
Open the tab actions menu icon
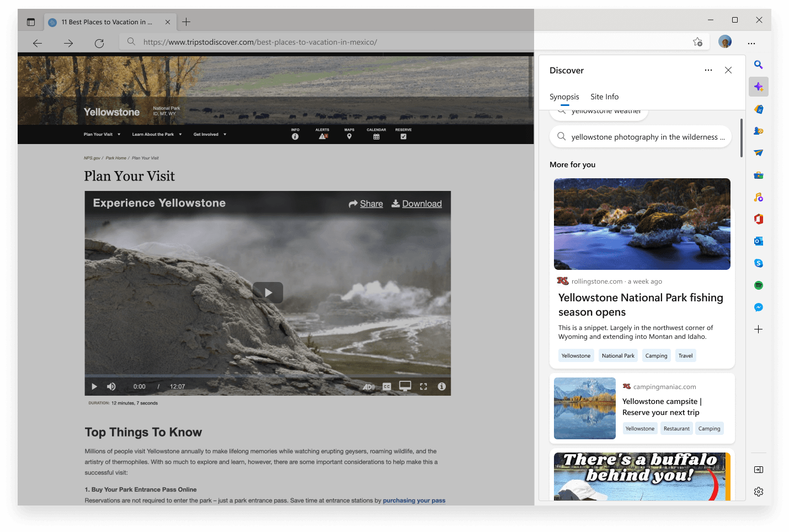pos(31,22)
